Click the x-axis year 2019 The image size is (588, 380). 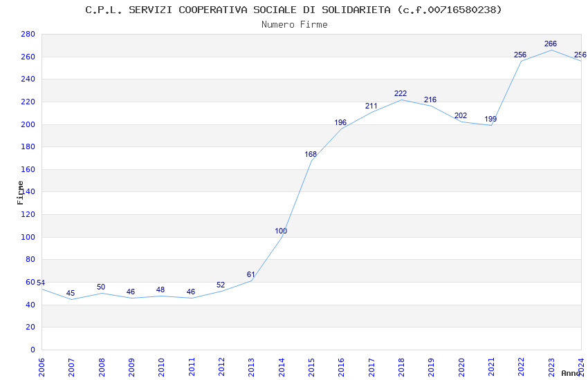tap(431, 367)
